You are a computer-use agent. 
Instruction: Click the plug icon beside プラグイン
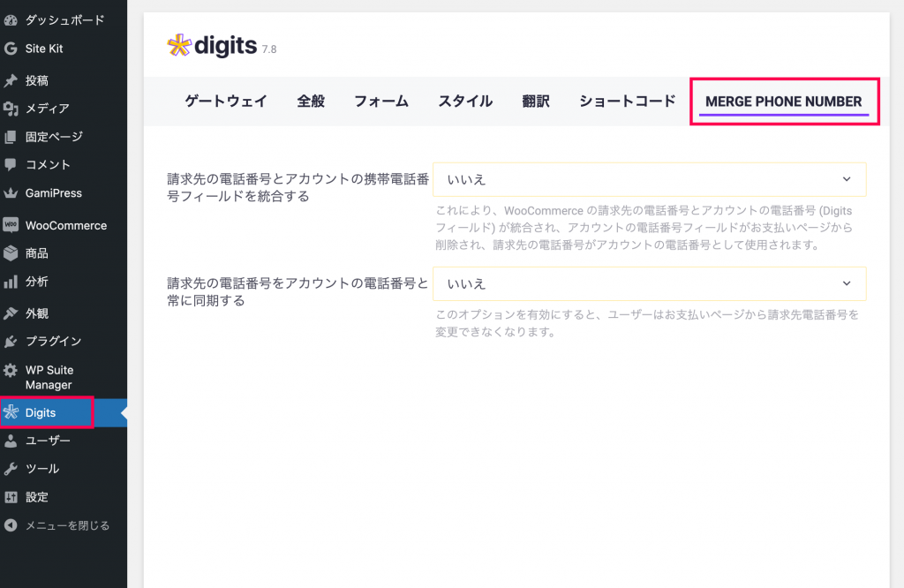[11, 342]
